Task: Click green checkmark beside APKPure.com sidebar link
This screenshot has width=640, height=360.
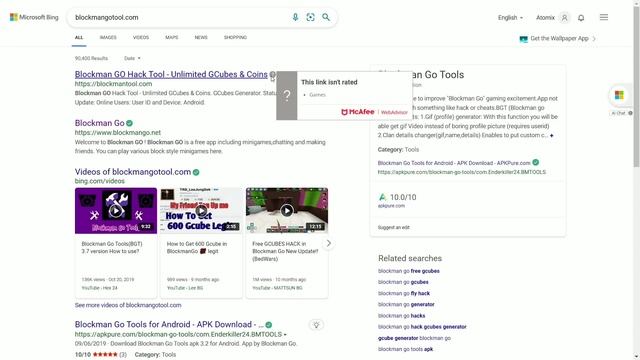Action: (x=536, y=162)
